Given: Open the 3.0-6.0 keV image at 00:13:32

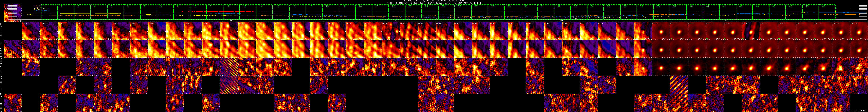Looking at the screenshot, I should (x=463, y=31).
